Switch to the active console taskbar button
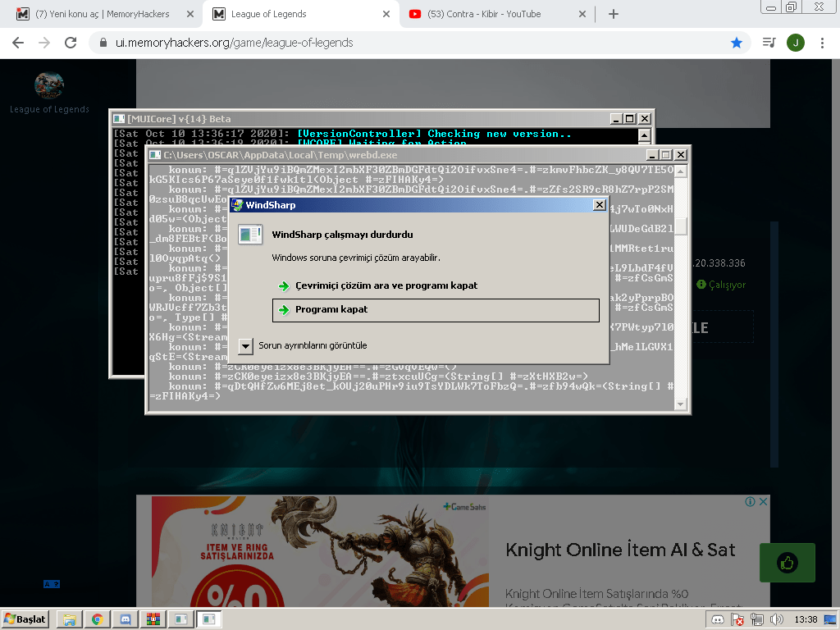The image size is (840, 630). [x=209, y=619]
